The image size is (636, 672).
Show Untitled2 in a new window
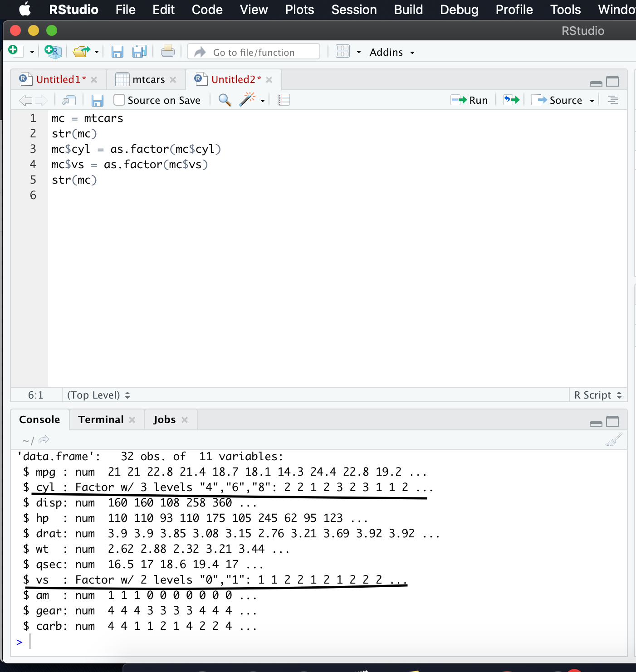pyautogui.click(x=68, y=100)
